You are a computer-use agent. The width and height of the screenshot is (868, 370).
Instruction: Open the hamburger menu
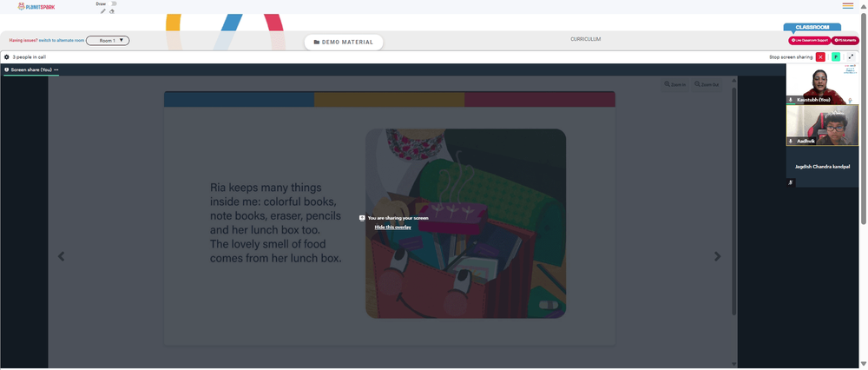coord(847,5)
